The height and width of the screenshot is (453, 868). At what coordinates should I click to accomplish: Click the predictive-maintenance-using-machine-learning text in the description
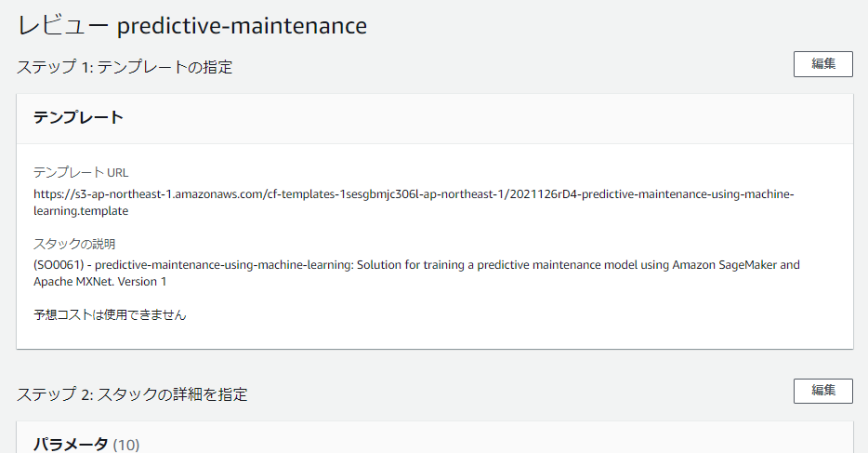click(x=227, y=264)
